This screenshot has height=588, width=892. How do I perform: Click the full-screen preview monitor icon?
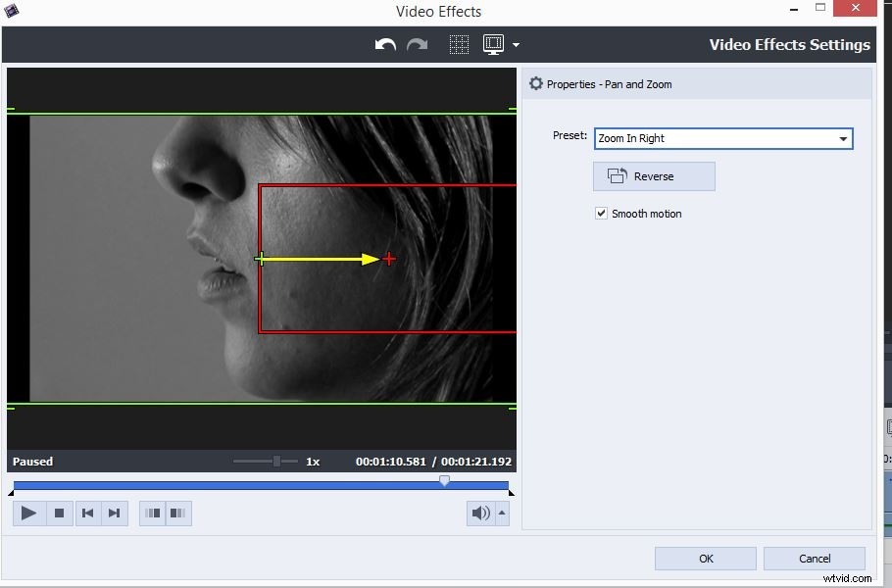[493, 44]
